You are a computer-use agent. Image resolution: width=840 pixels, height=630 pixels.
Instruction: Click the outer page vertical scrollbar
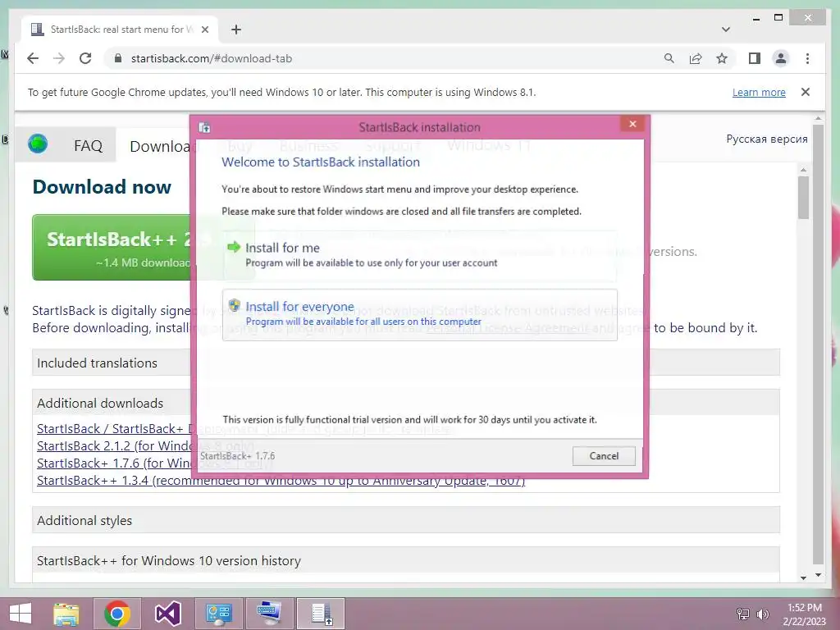(818, 344)
